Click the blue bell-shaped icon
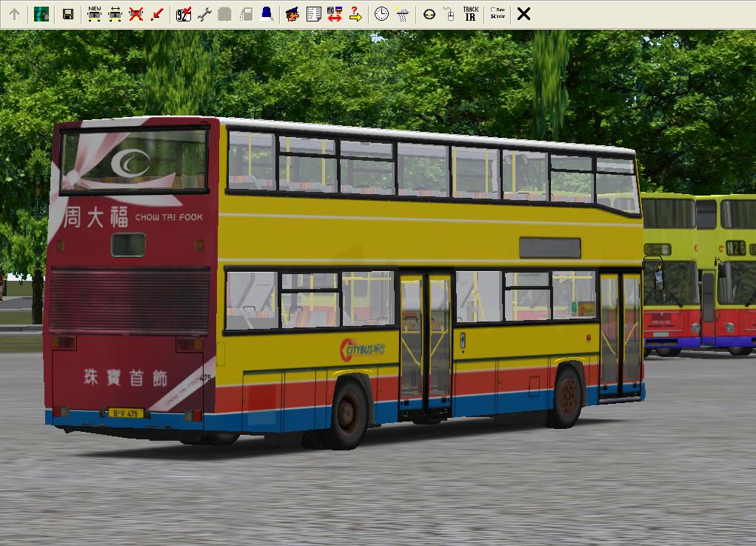Image resolution: width=756 pixels, height=546 pixels. 267,14
